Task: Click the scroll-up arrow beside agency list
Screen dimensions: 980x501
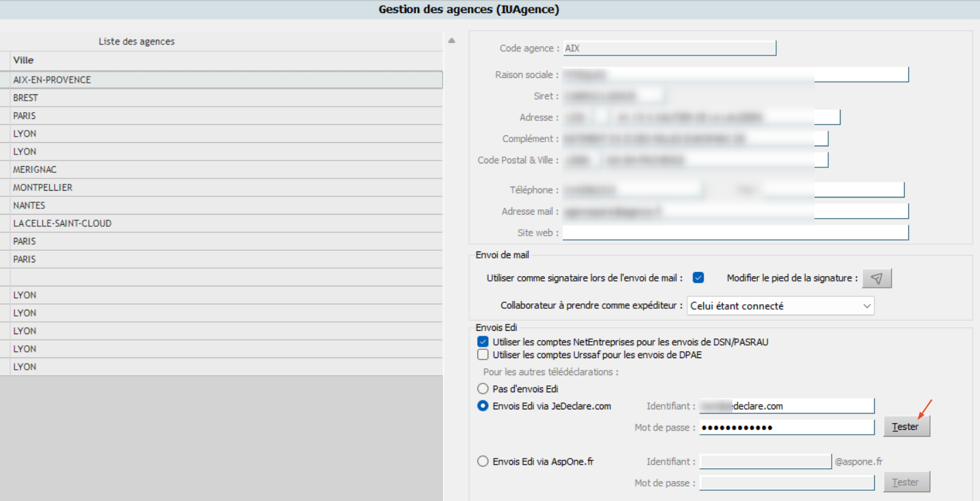Action: click(x=451, y=41)
